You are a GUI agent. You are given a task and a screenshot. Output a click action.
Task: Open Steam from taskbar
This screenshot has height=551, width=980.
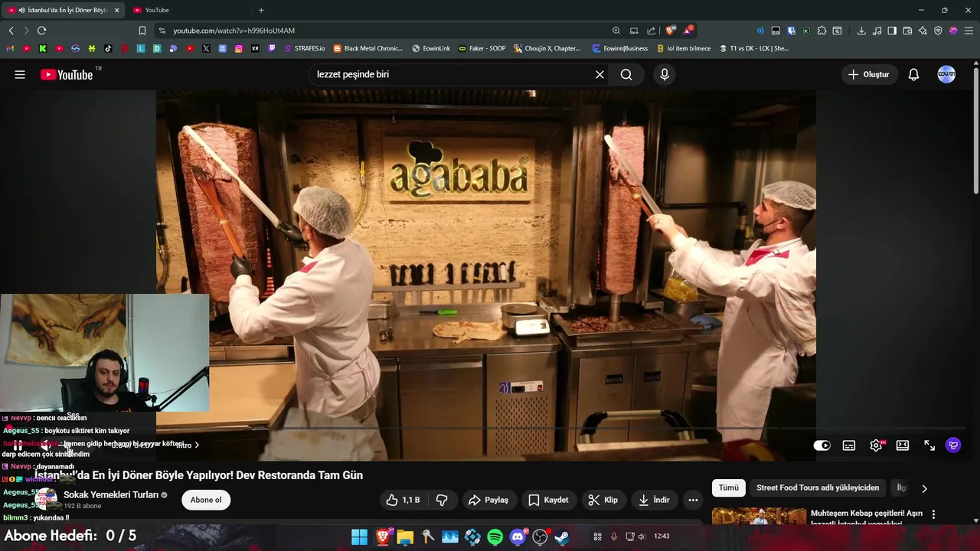tap(562, 537)
